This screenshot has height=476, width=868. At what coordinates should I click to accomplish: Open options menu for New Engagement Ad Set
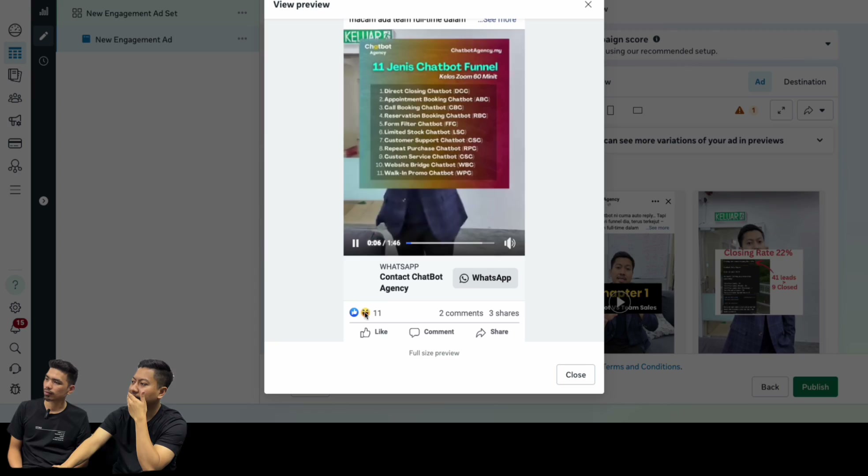pyautogui.click(x=242, y=13)
